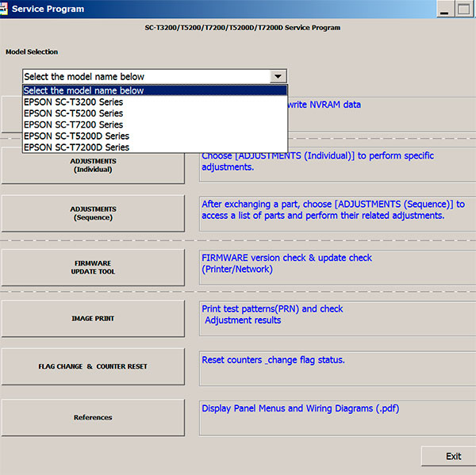
Task: Pick EPSON SC-T5200D Series model
Action: tap(155, 136)
